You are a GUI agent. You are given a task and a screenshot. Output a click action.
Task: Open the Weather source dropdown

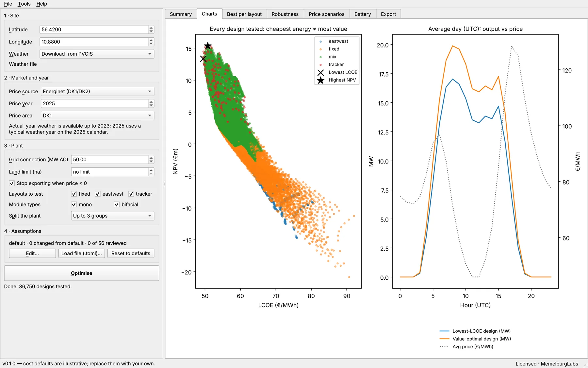click(x=97, y=54)
